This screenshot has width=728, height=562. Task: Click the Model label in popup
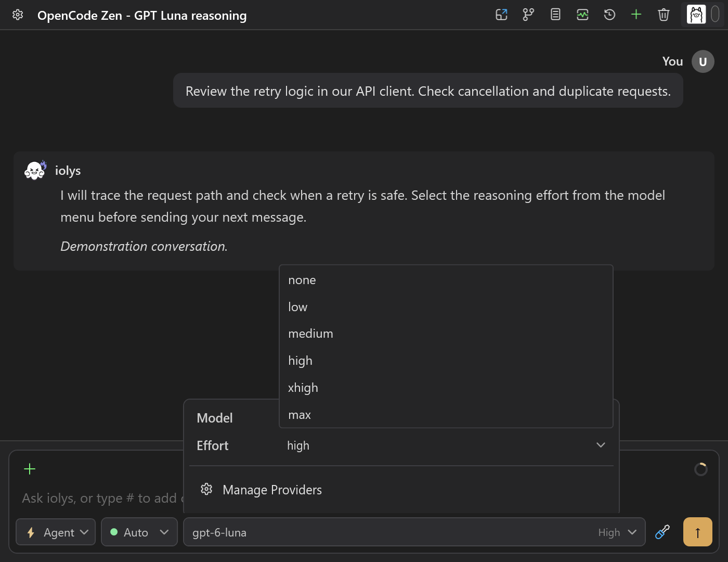tap(215, 418)
